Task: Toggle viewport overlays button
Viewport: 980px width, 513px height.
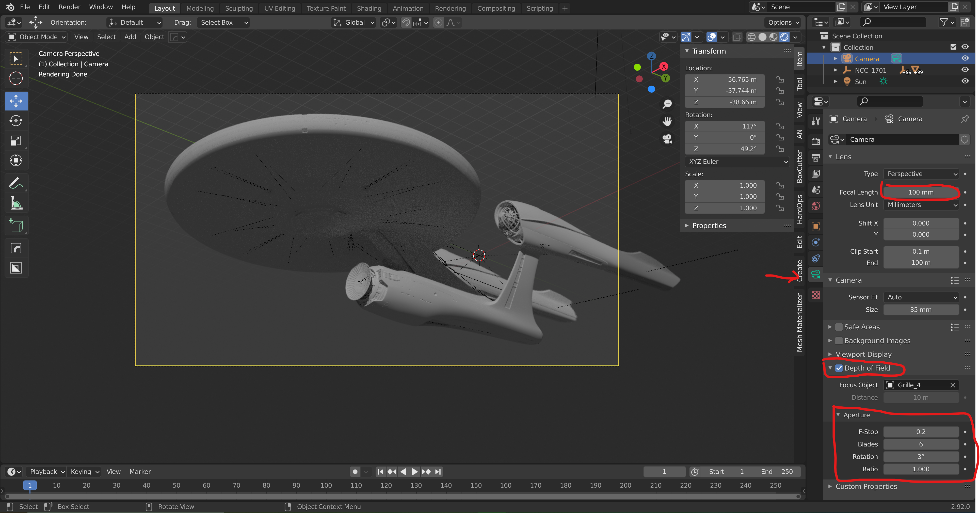Action: (x=712, y=37)
